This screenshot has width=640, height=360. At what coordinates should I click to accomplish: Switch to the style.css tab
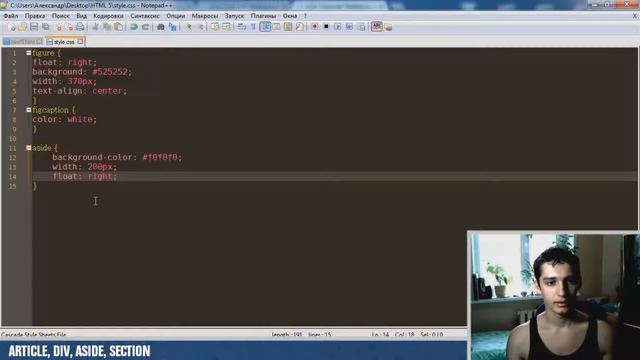point(64,42)
